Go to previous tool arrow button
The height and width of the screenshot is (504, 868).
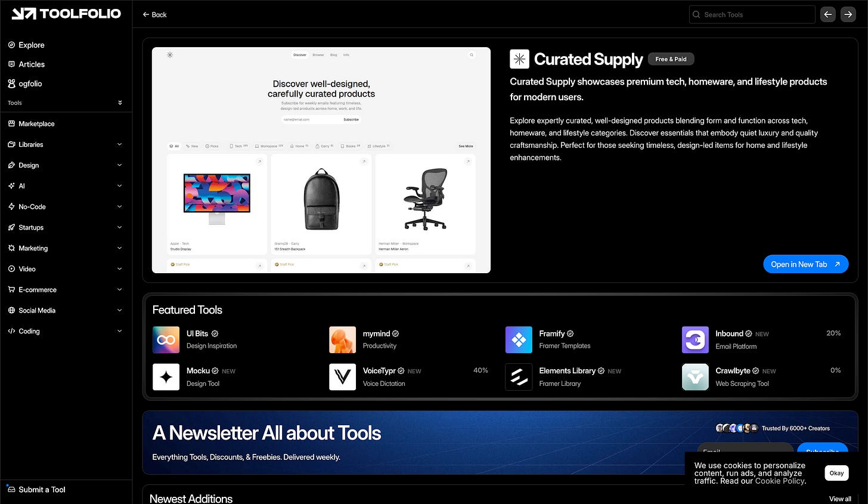(x=827, y=14)
